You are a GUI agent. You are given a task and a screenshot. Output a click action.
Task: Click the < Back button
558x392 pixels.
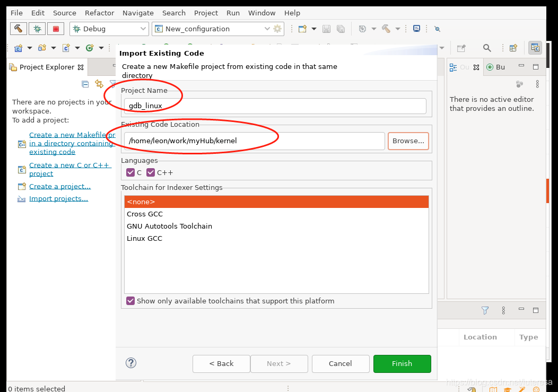221,363
